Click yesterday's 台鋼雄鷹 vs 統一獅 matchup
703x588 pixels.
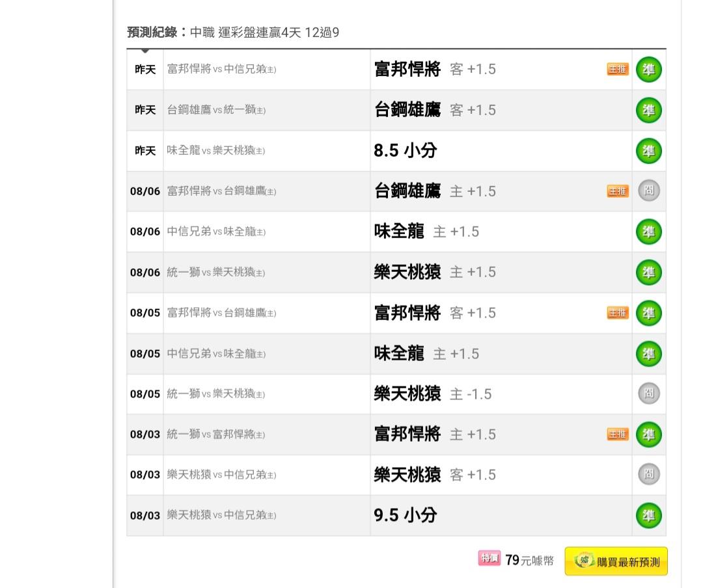tap(216, 110)
